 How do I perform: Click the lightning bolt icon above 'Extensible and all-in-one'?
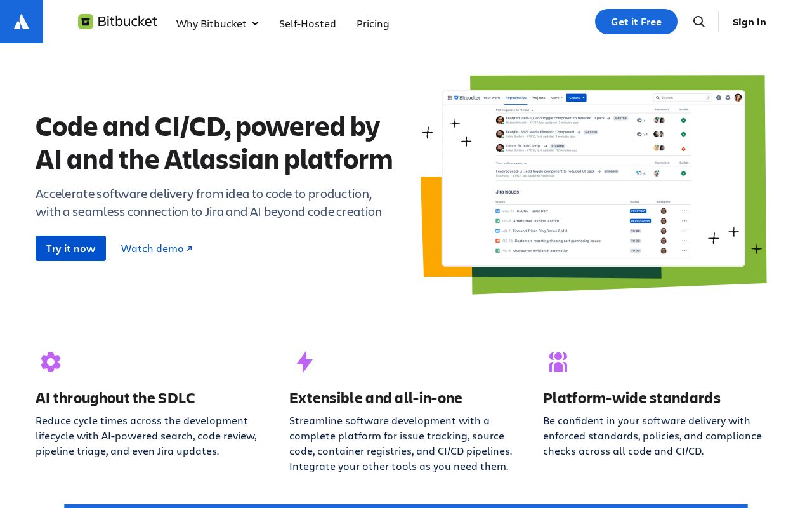point(304,362)
